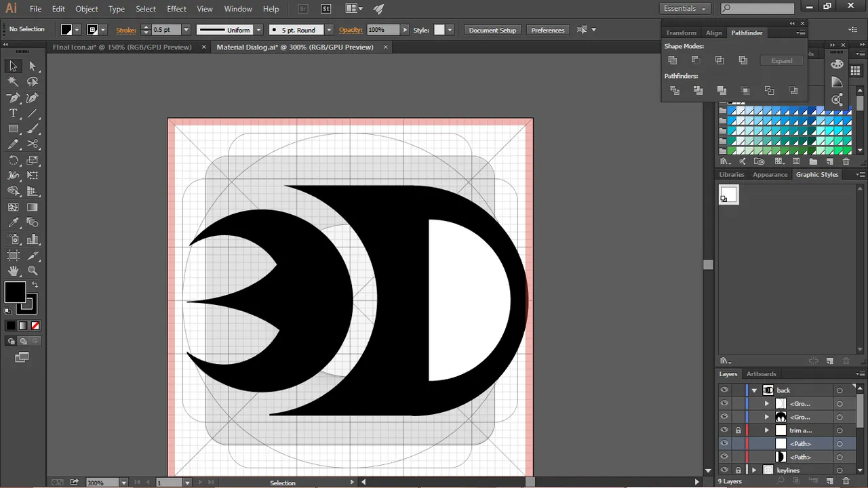
Task: Select the Selection tool arrow
Action: click(13, 66)
